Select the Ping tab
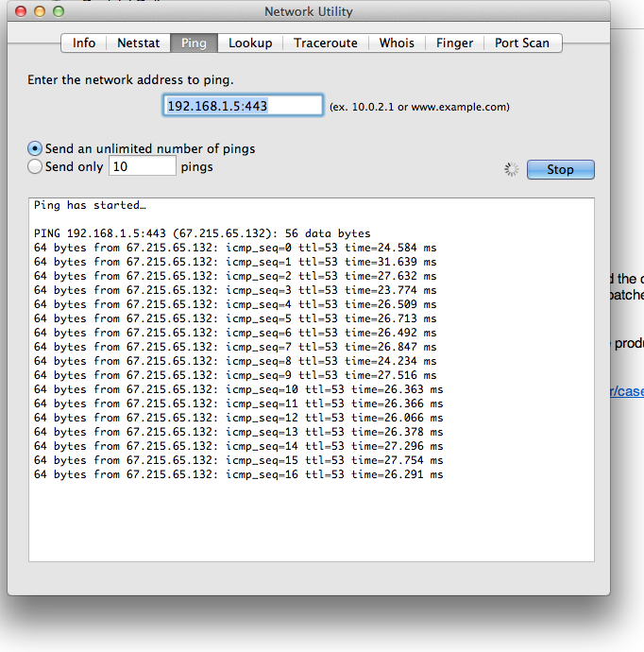 (194, 43)
